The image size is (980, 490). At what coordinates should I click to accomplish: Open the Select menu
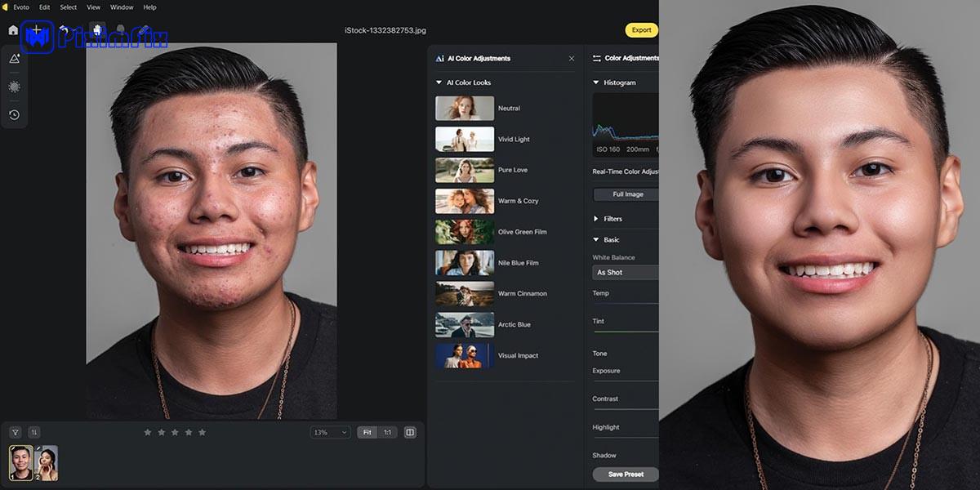click(69, 7)
